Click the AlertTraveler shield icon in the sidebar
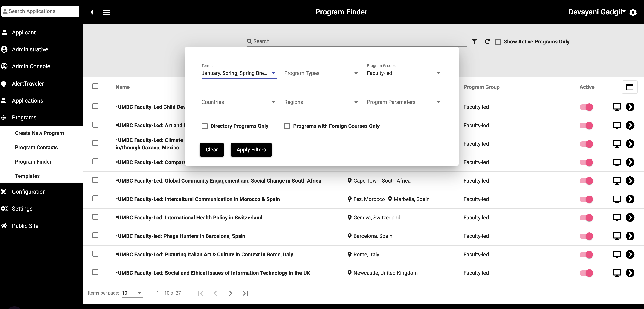This screenshot has width=644, height=309. click(4, 84)
